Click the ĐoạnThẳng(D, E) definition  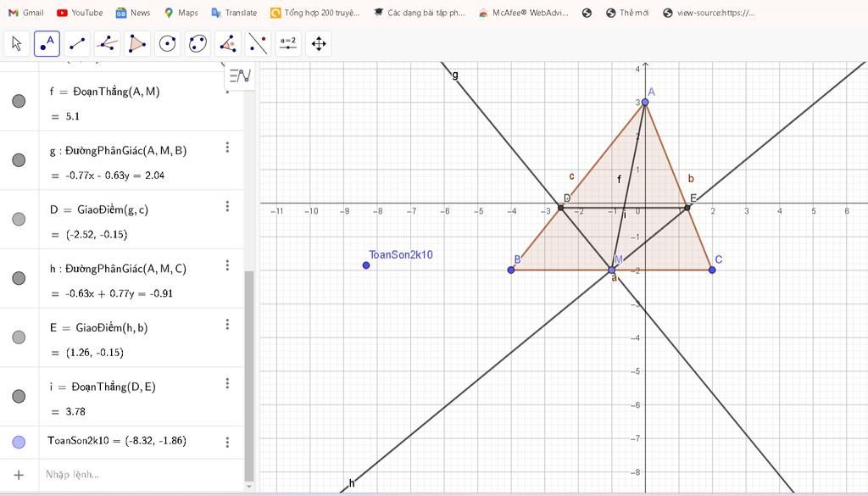(x=114, y=387)
